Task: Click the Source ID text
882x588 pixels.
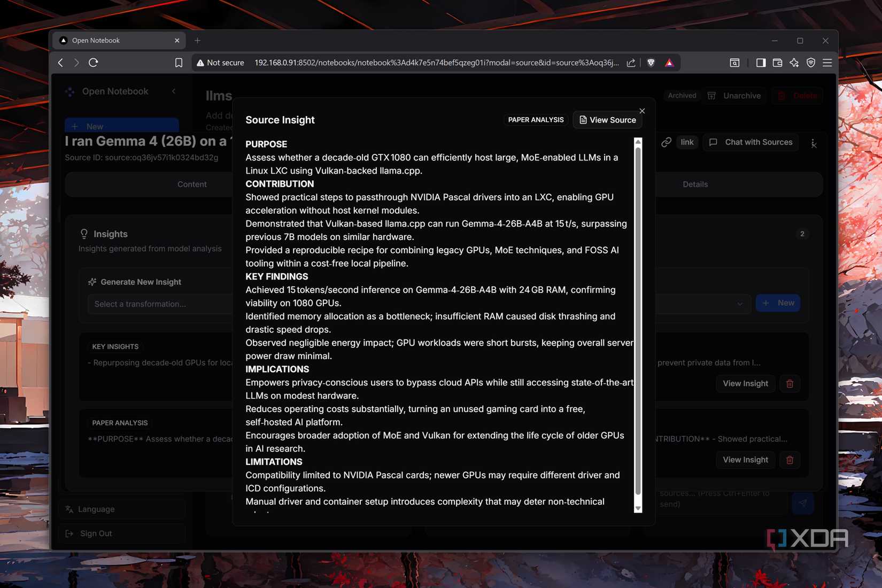Action: [x=142, y=158]
